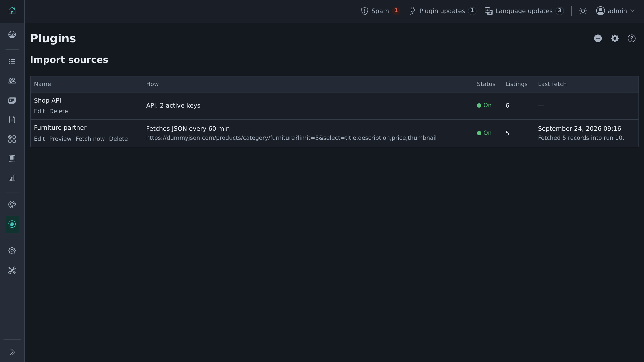Open the pages document icon

click(12, 120)
